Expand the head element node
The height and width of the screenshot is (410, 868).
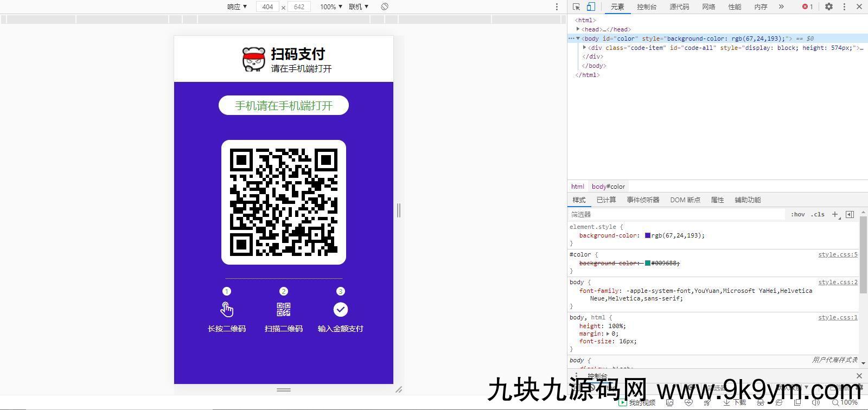tap(578, 29)
